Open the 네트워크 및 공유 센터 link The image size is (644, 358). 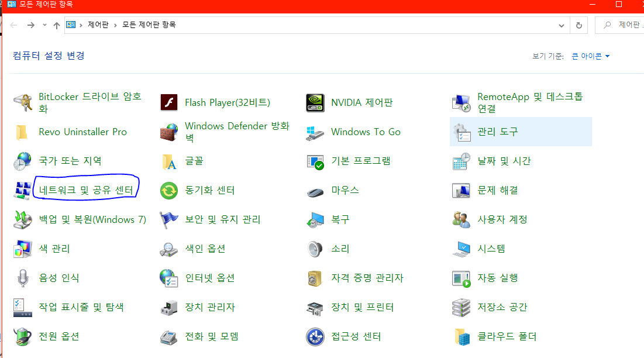tap(86, 190)
